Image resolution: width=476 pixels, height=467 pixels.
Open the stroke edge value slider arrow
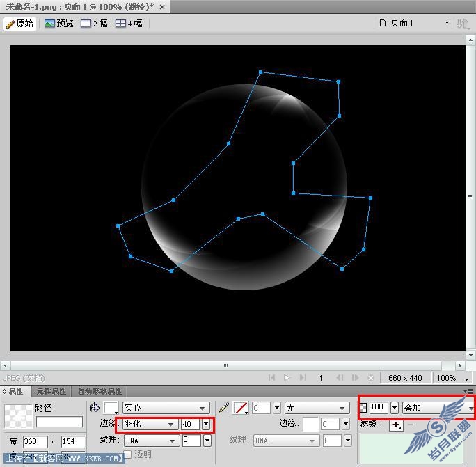pos(346,424)
